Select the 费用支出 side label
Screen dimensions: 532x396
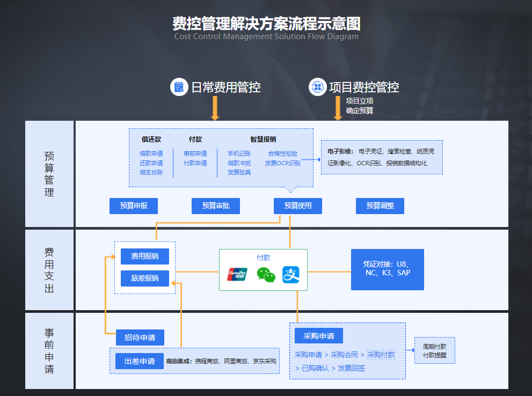pos(49,270)
